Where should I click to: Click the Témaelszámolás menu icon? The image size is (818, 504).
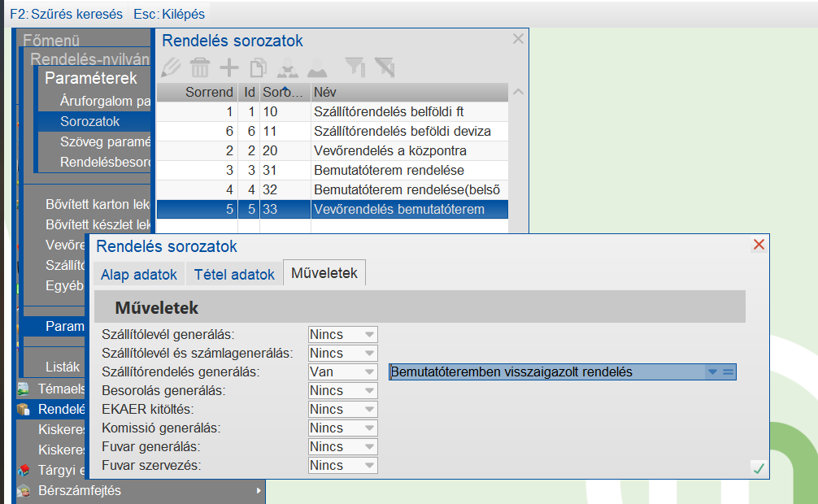tap(23, 389)
